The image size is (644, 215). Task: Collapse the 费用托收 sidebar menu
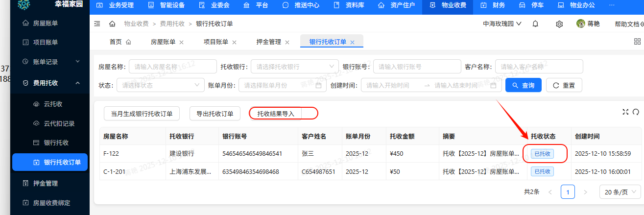click(77, 83)
